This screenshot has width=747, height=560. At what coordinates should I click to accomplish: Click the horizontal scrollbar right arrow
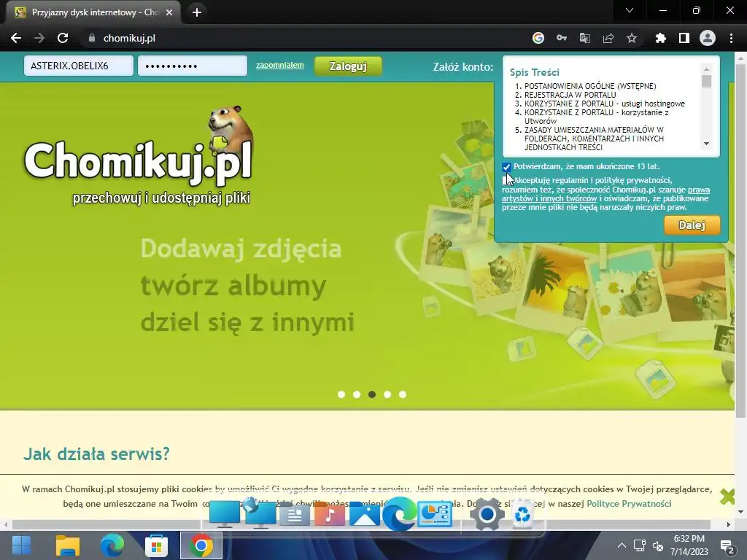(x=729, y=525)
